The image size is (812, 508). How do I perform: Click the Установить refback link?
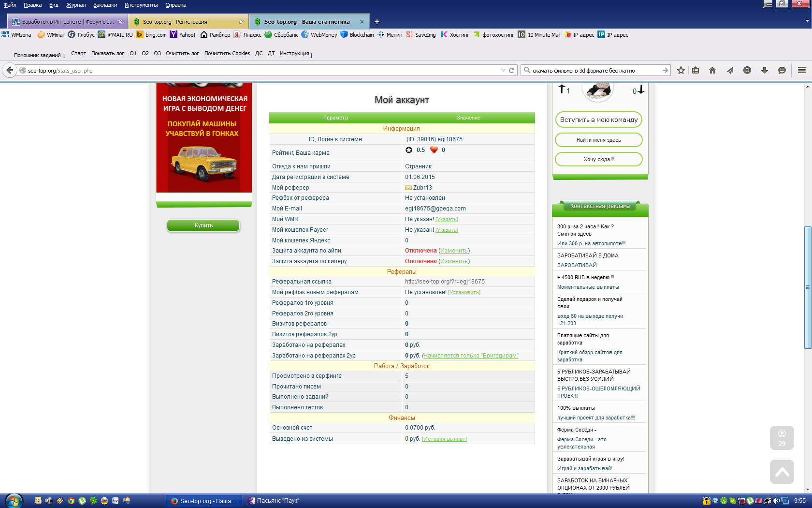coord(464,292)
